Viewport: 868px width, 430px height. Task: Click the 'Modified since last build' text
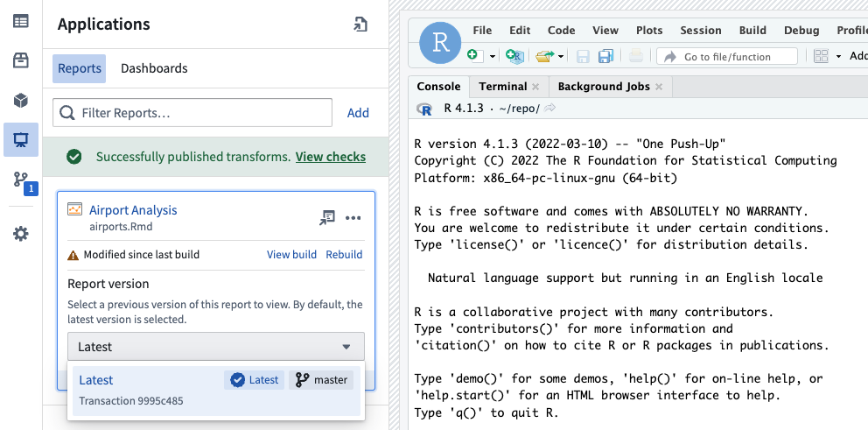pyautogui.click(x=141, y=255)
